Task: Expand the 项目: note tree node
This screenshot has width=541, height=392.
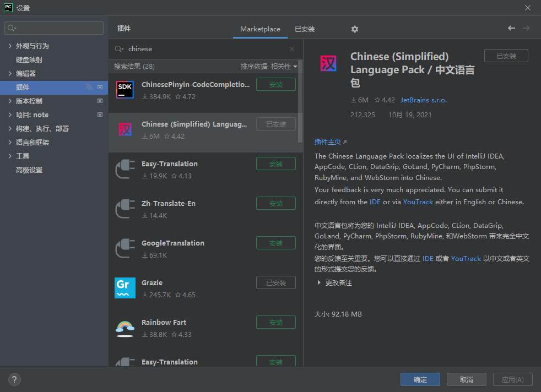Action: pyautogui.click(x=10, y=115)
